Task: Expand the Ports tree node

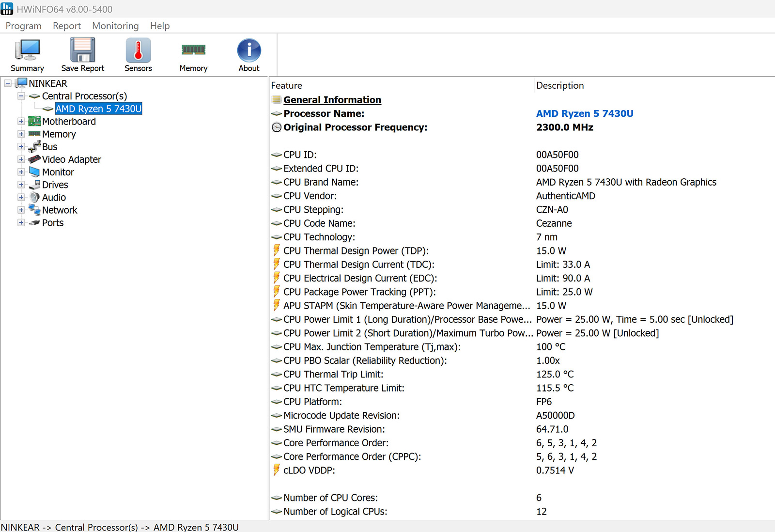Action: point(21,223)
